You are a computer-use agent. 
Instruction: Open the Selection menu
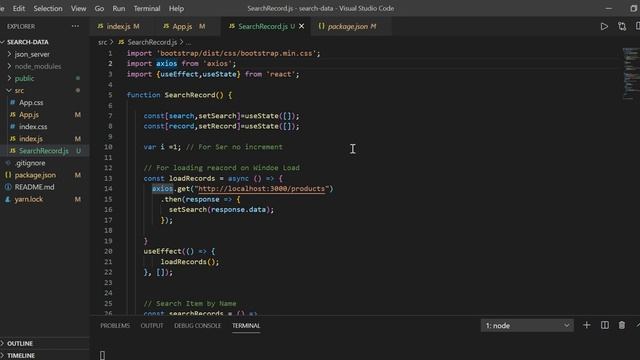coord(48,9)
